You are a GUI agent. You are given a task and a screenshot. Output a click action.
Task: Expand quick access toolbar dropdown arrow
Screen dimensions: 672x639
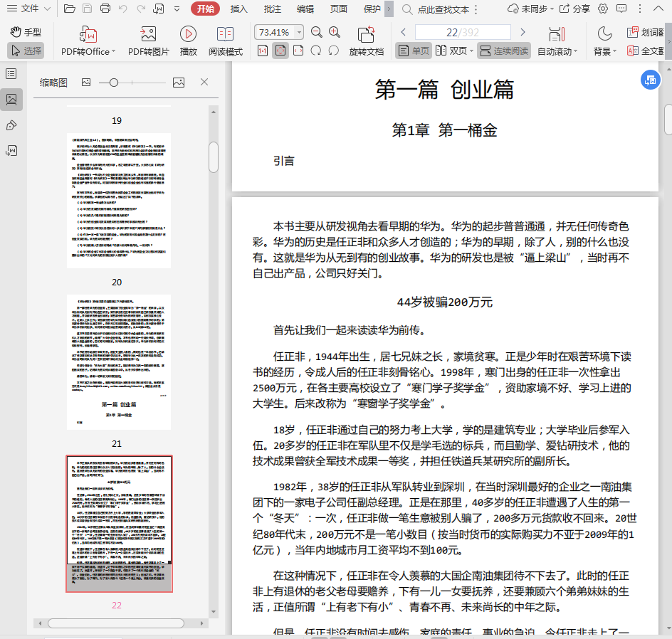pos(177,9)
